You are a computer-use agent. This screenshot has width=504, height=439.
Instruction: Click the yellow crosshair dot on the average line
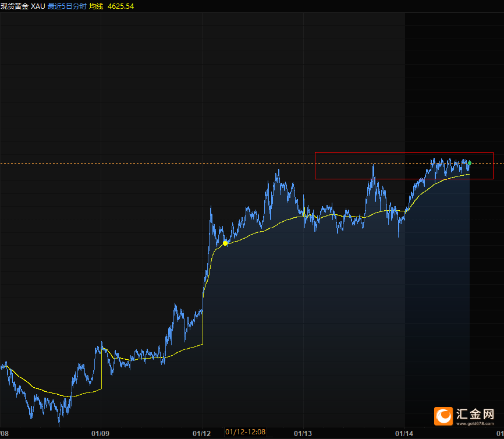point(225,243)
